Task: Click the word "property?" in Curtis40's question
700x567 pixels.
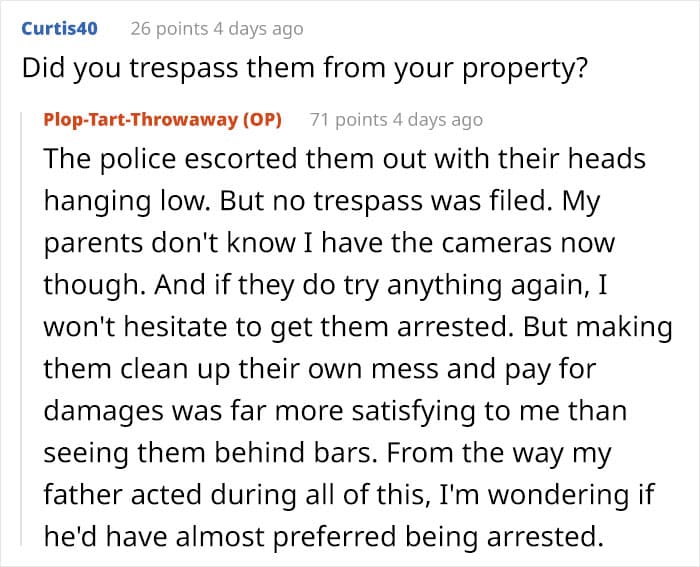Action: tap(525, 70)
